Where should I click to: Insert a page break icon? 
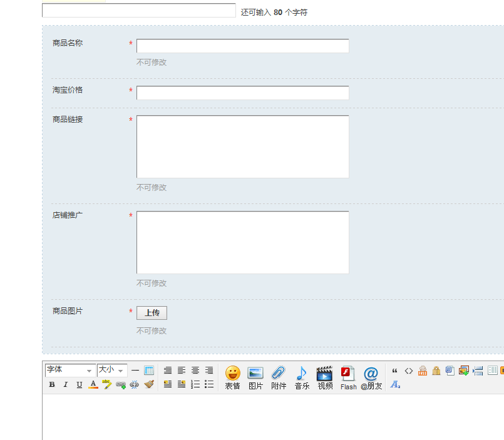click(x=478, y=371)
